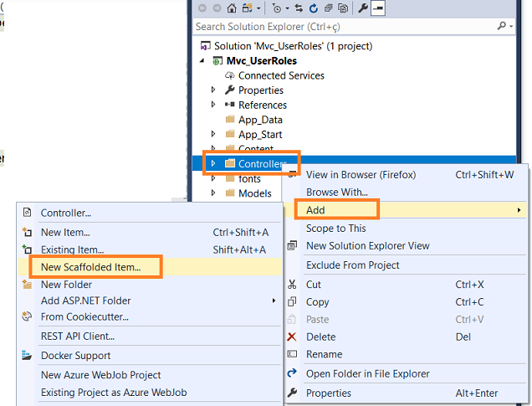Image resolution: width=532 pixels, height=406 pixels.
Task: Expand the Controllers folder
Action: pos(213,163)
